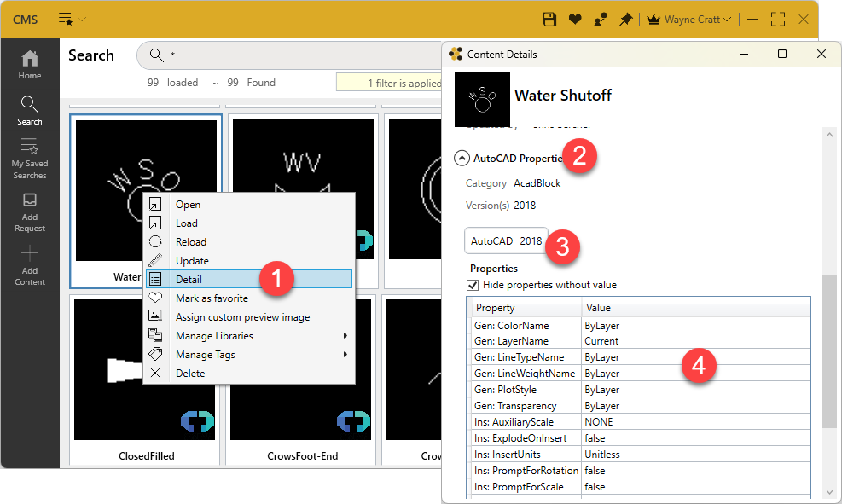Toggle Hide properties without value checkbox
The width and height of the screenshot is (842, 504).
click(473, 285)
